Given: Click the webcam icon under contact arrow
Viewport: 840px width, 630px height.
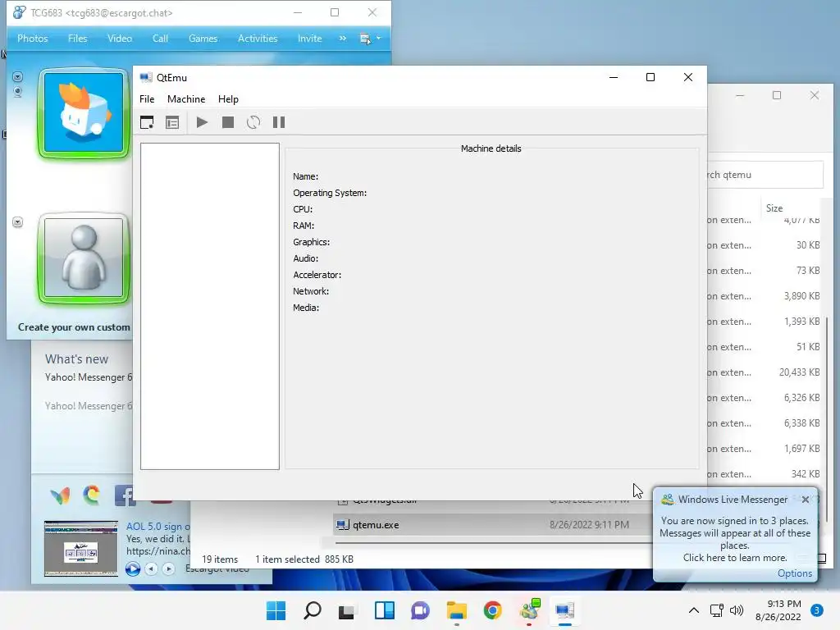Looking at the screenshot, I should 18,92.
